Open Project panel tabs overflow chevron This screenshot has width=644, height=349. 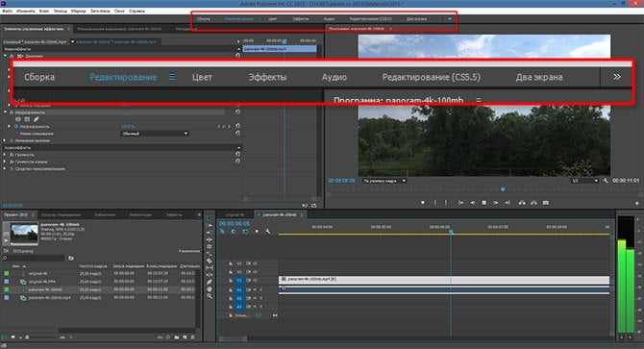click(199, 214)
